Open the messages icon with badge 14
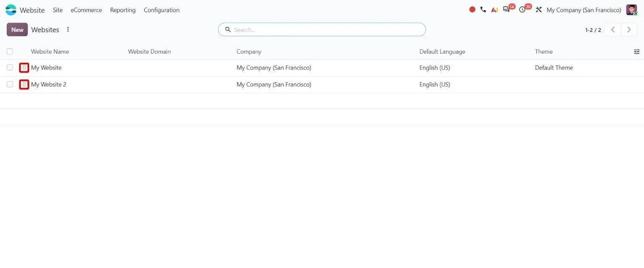The image size is (644, 268). tap(506, 10)
